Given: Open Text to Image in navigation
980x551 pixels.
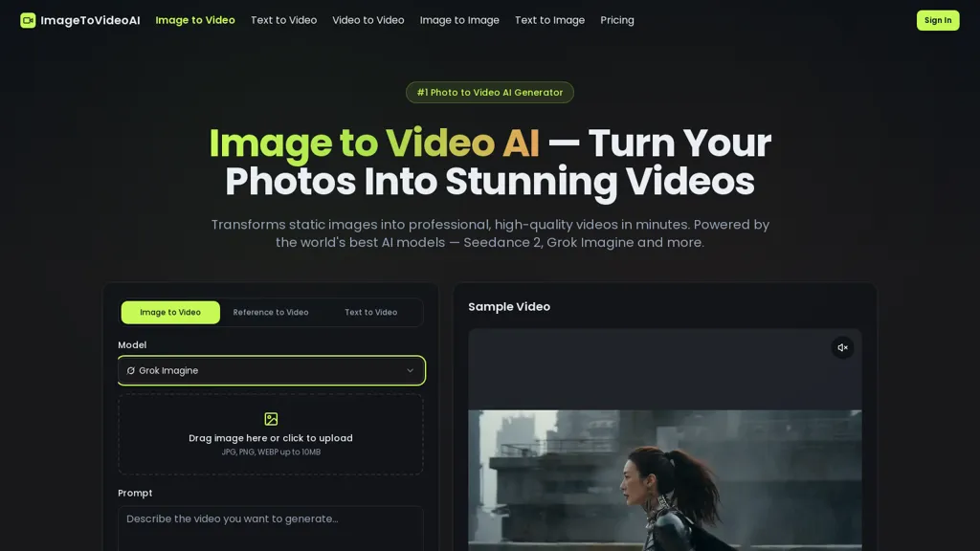Looking at the screenshot, I should coord(549,20).
